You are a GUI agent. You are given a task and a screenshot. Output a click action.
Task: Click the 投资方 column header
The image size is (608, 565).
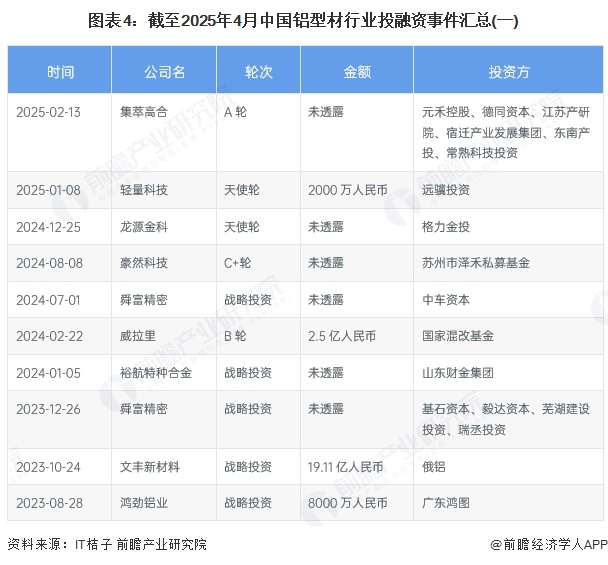coord(509,72)
